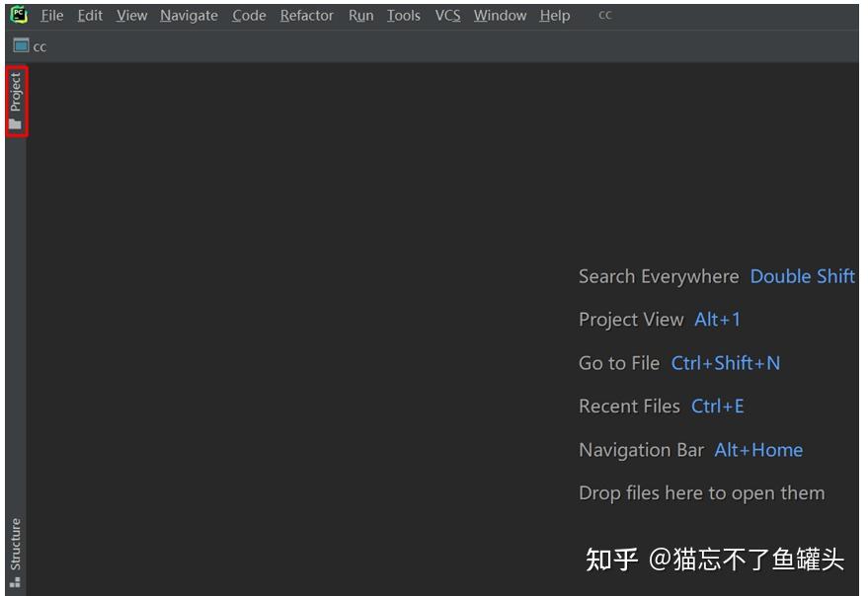Open the Code menu
Screen dimensions: 868x596
tap(248, 15)
